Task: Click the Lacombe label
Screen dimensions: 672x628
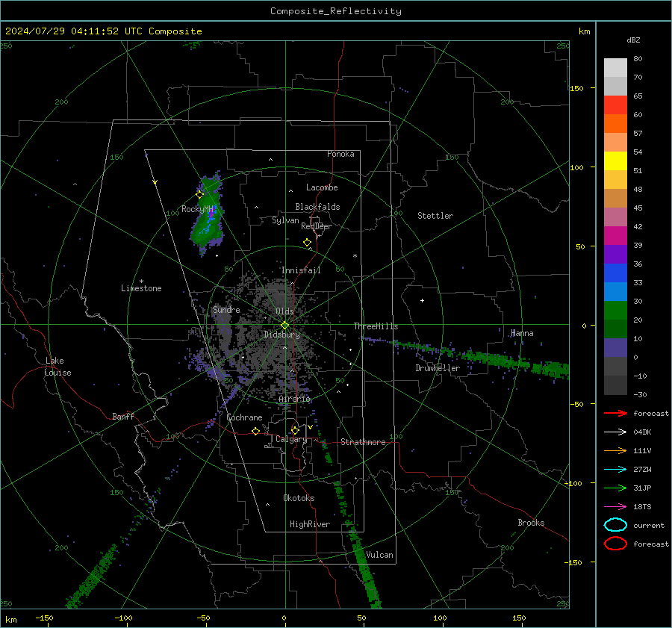Action: [x=322, y=187]
